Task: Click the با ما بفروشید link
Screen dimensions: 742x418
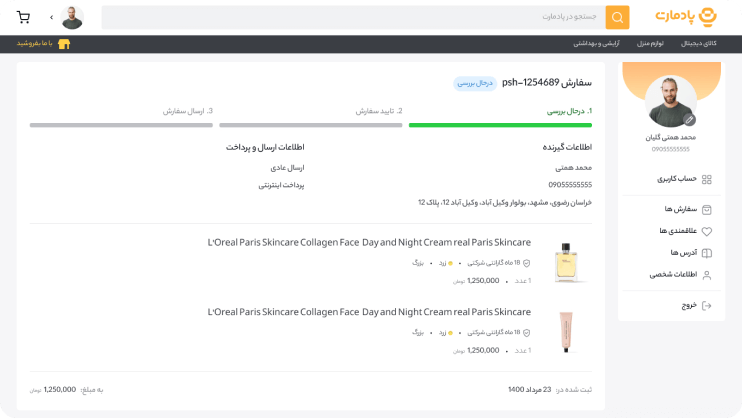Action: (x=35, y=44)
